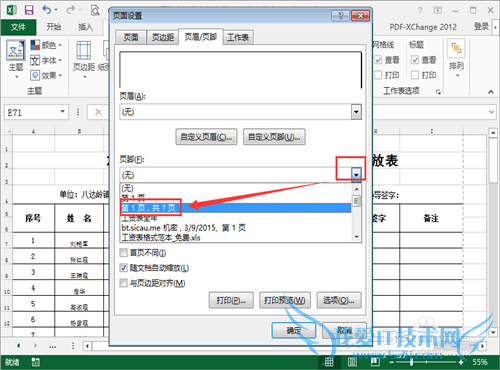Open the PDF-XChange 2012 ribbon tab
500x370 pixels.
[423, 27]
